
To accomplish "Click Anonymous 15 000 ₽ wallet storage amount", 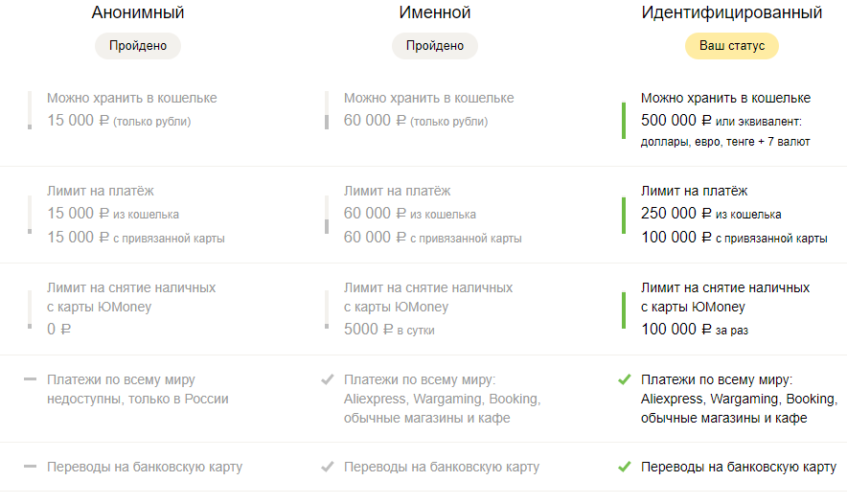I will (79, 121).
